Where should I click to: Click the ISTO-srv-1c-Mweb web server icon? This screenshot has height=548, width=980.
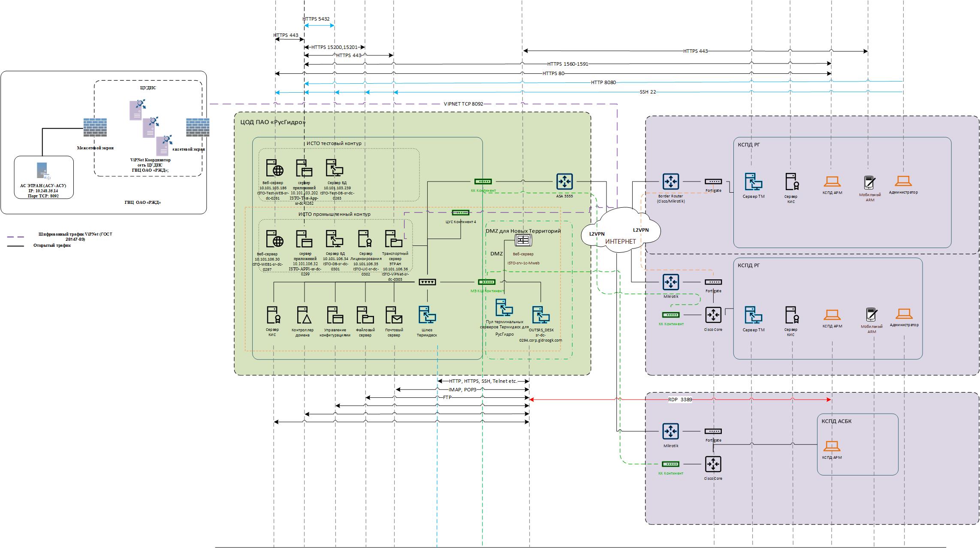pyautogui.click(x=523, y=240)
